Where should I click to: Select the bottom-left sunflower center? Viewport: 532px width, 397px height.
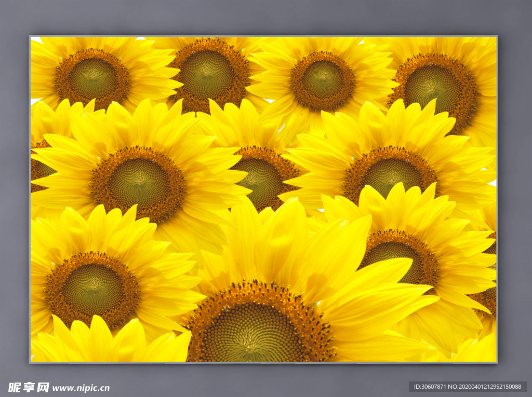tap(92, 289)
